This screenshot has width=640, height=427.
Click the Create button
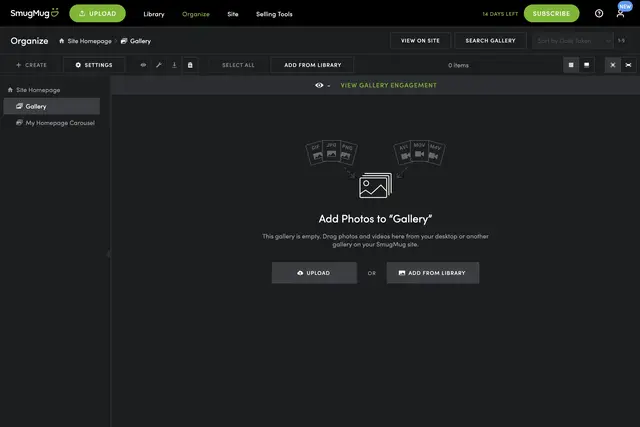[x=31, y=65]
